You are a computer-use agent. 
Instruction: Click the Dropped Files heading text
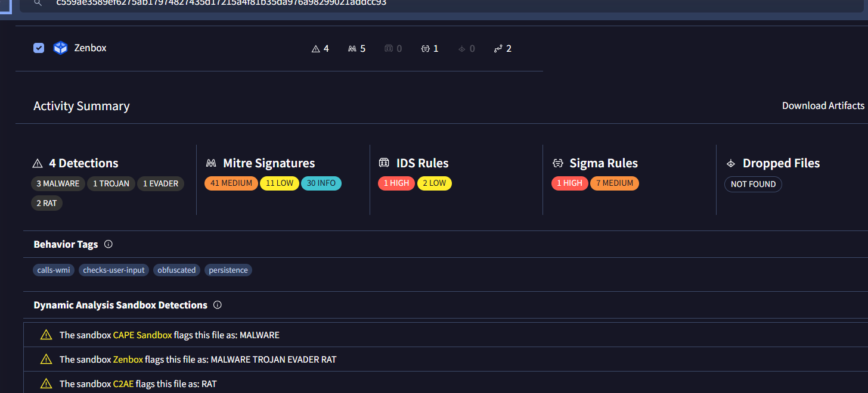pos(782,163)
